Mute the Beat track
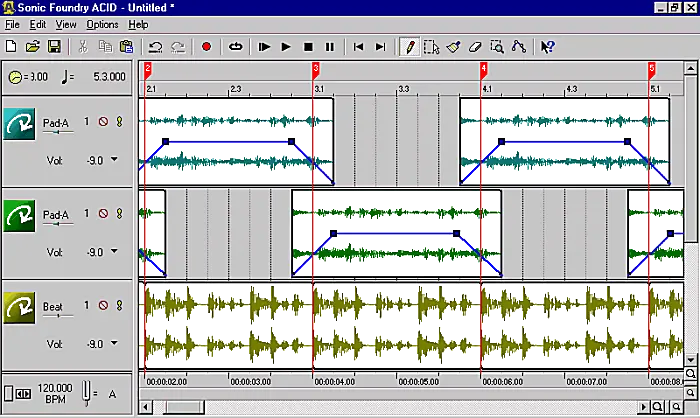The image size is (700, 418). (x=104, y=305)
